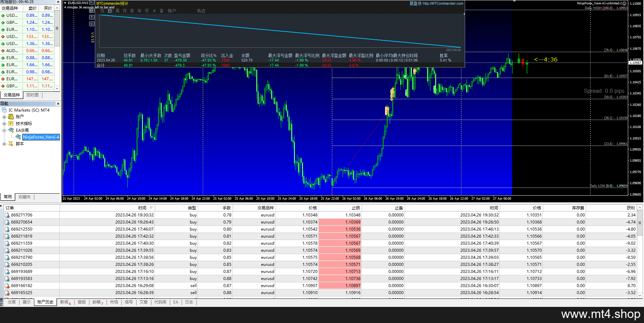Click the IC Markets (SC) MT4 root icon

tap(4, 110)
